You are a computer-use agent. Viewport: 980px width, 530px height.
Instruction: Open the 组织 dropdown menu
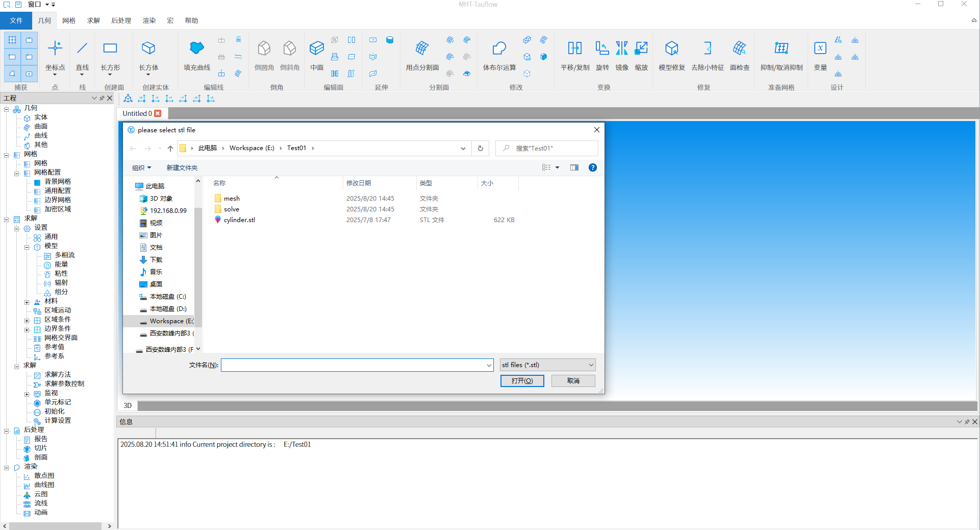click(141, 167)
